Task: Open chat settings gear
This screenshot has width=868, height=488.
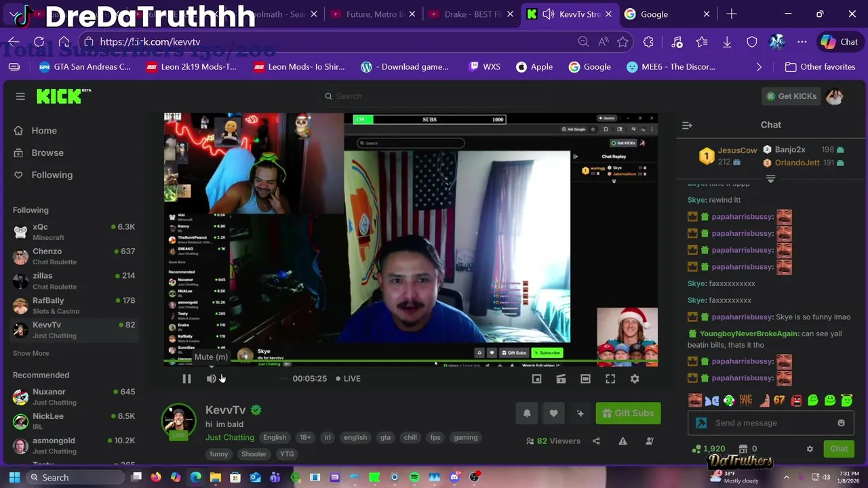Action: point(810,449)
